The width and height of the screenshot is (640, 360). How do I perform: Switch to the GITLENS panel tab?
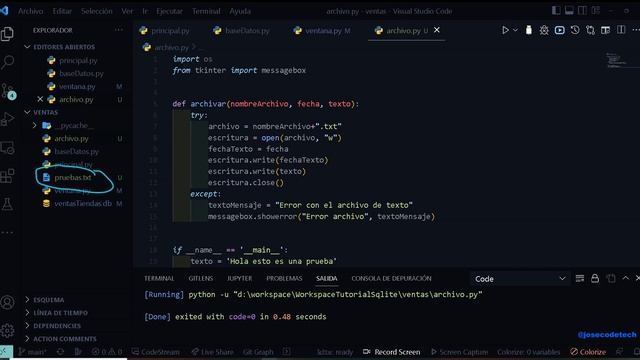click(x=200, y=278)
